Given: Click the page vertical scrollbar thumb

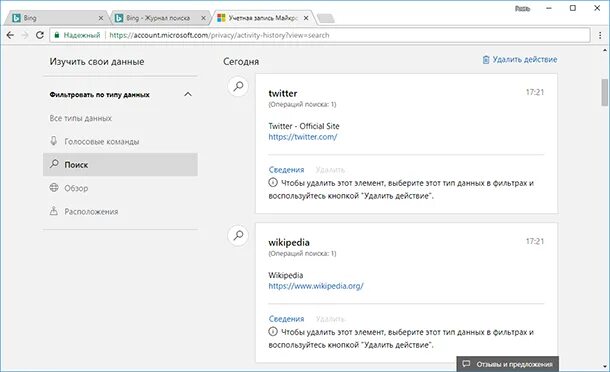Looking at the screenshot, I should [605, 92].
